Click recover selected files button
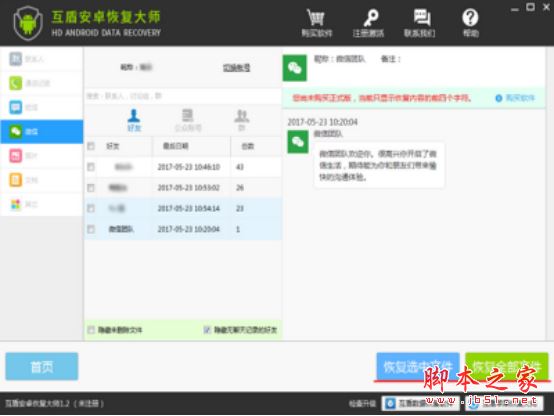 (x=418, y=367)
